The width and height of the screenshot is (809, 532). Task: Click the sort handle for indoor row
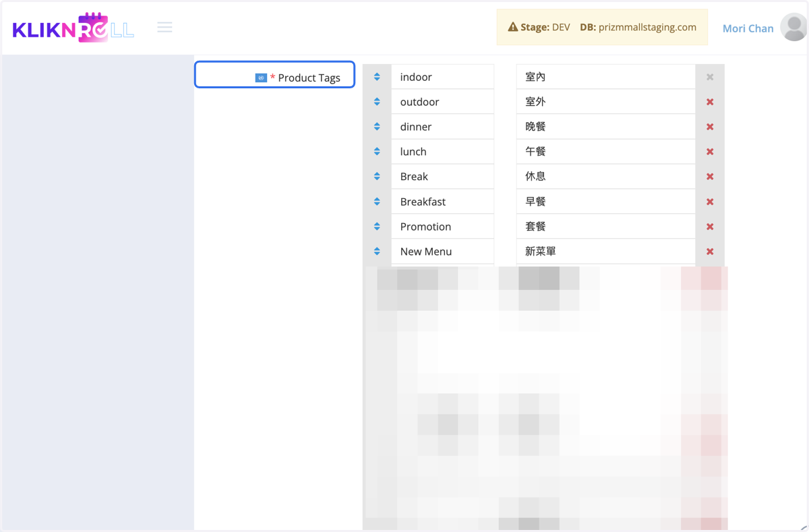pos(377,77)
